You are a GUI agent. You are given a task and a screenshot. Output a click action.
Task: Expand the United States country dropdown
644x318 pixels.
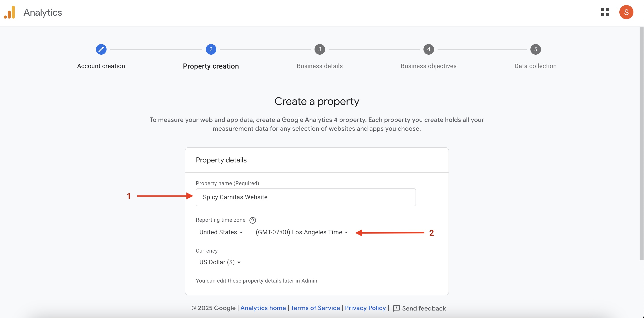point(221,232)
